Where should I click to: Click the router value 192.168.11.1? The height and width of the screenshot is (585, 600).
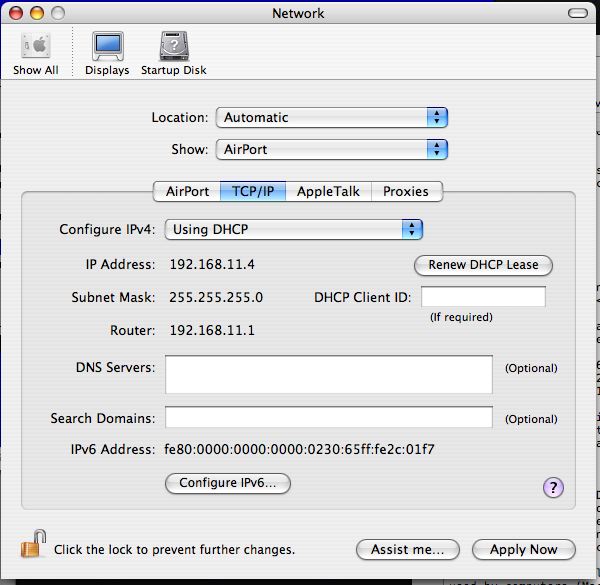point(212,330)
